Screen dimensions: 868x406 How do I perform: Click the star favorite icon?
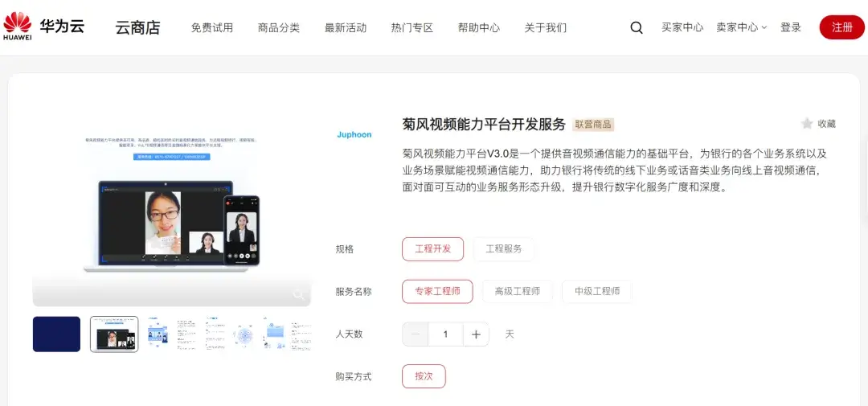[807, 124]
